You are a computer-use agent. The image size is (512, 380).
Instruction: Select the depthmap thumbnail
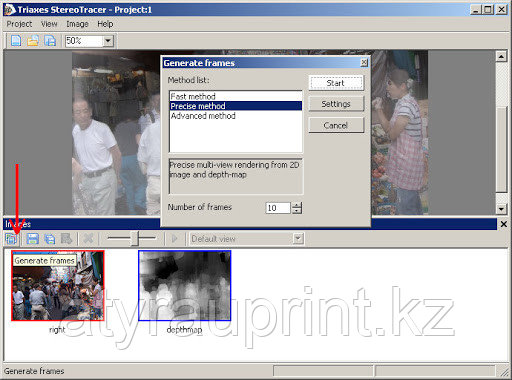click(x=185, y=286)
